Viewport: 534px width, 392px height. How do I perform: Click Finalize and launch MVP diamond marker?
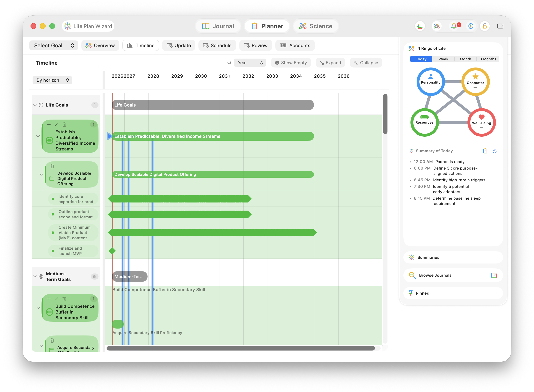point(112,251)
